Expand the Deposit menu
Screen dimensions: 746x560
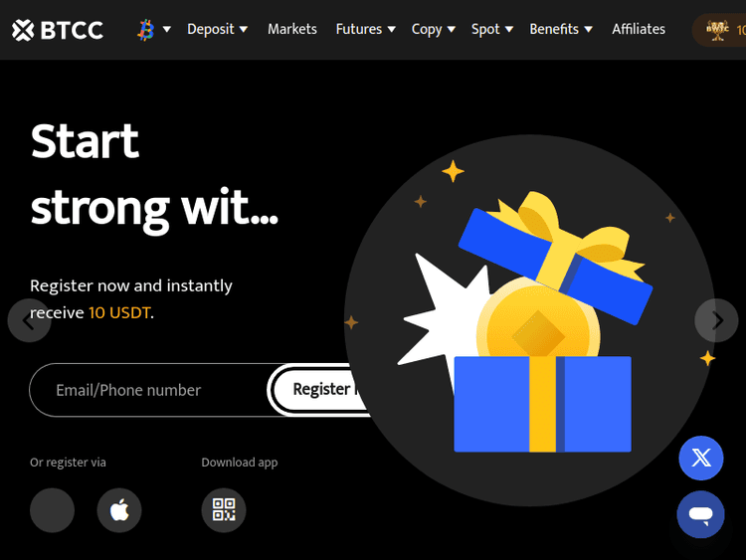pos(217,30)
